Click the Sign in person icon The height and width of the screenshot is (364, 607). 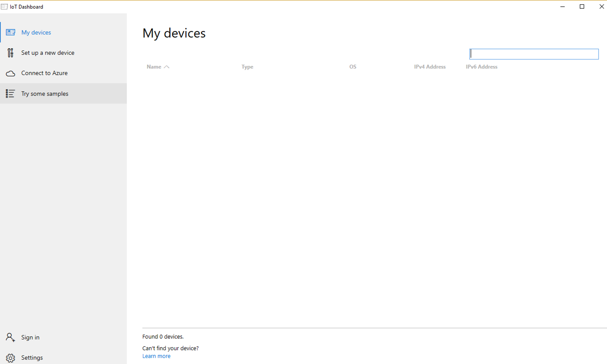[x=11, y=337]
